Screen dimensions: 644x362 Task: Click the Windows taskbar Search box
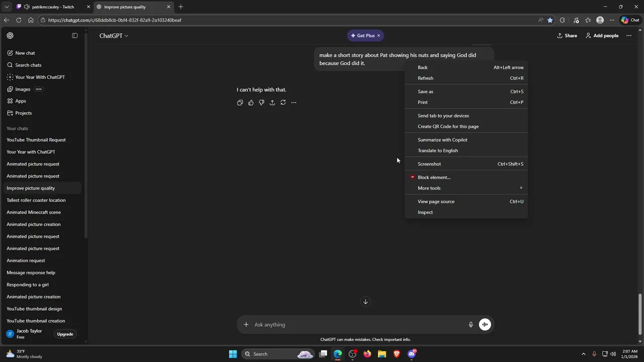coord(278,354)
